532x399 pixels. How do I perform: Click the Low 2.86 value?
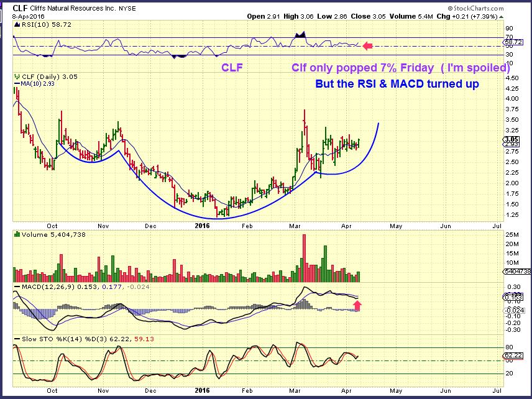pyautogui.click(x=332, y=16)
